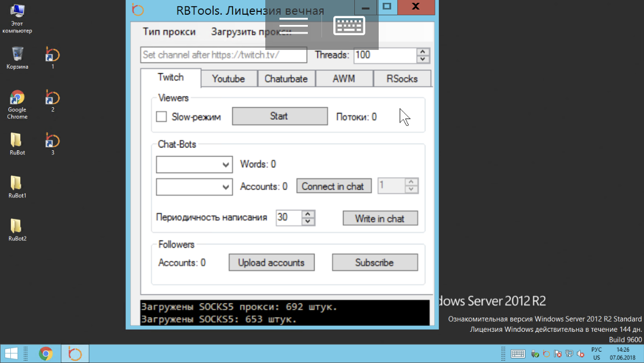The width and height of the screenshot is (644, 363).
Task: Open the Тип прокси menu
Action: click(169, 32)
